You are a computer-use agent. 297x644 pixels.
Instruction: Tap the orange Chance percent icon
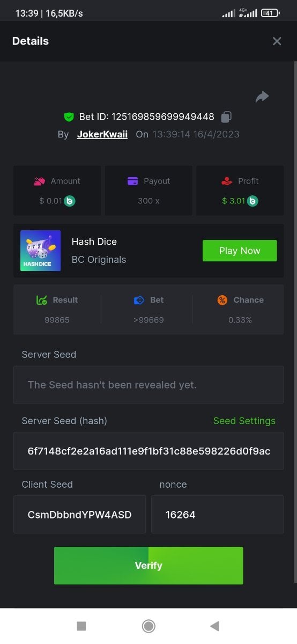coord(222,300)
